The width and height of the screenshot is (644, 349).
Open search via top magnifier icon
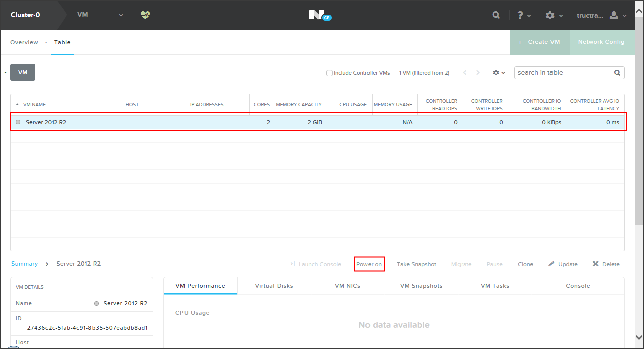[496, 15]
